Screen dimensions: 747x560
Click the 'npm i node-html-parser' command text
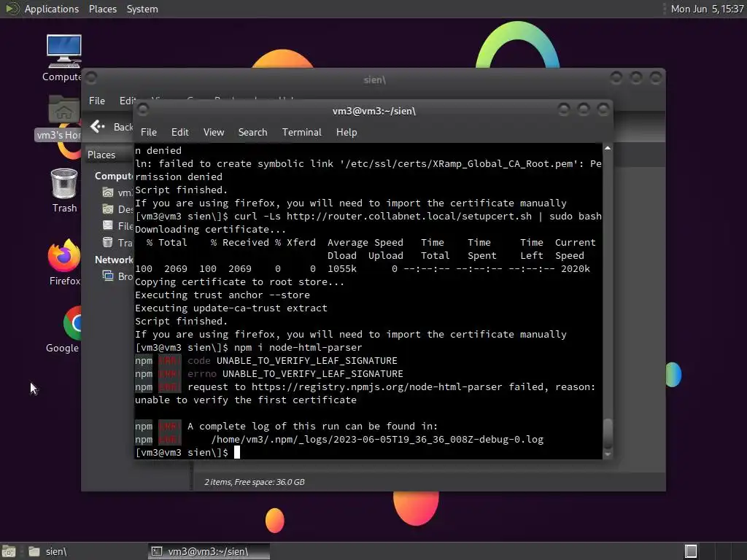click(298, 348)
